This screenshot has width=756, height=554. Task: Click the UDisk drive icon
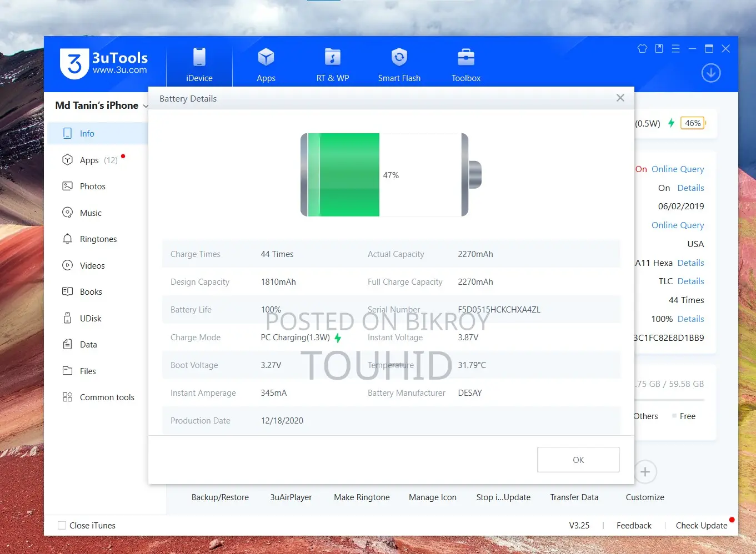[x=68, y=318]
